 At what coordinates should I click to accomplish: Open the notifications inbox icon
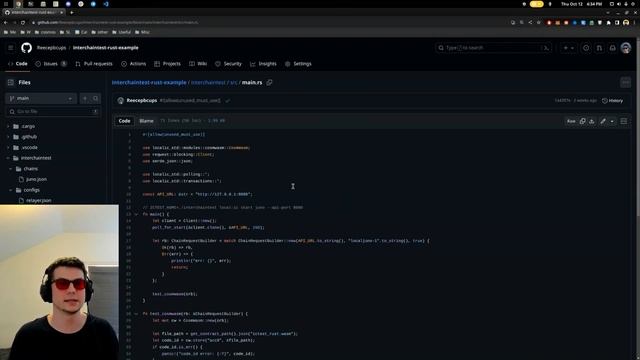tap(613, 48)
